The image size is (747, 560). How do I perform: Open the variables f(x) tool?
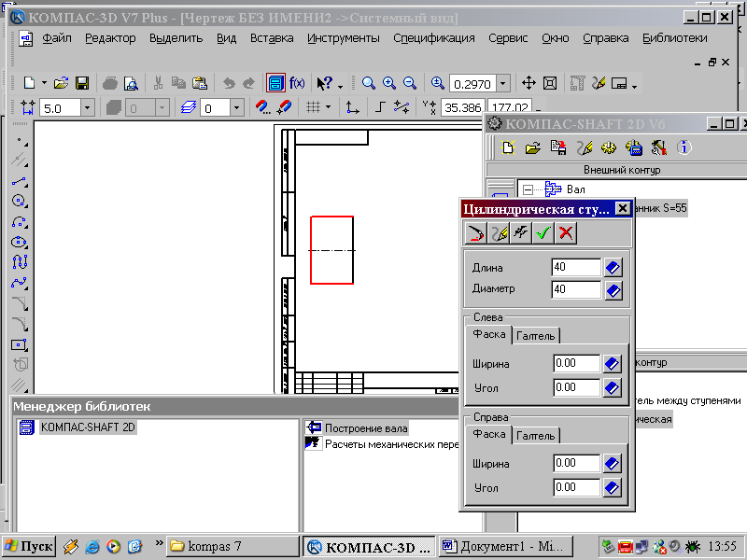[x=297, y=83]
